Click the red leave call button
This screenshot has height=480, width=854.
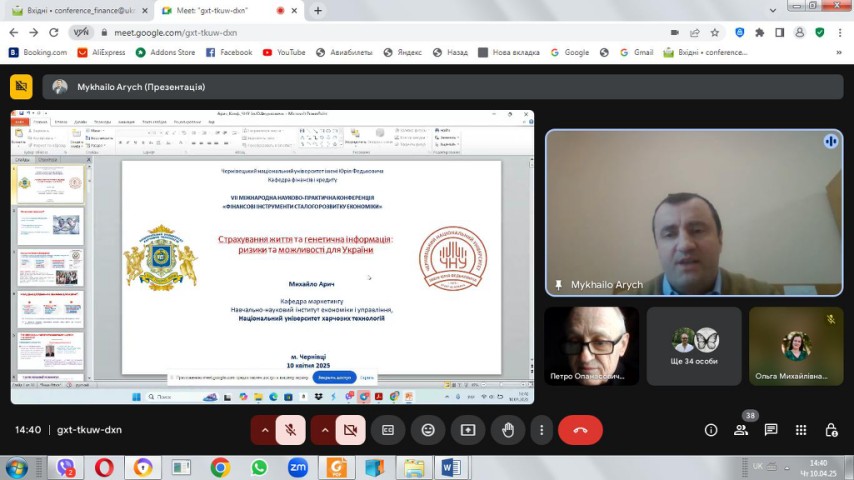pos(580,430)
